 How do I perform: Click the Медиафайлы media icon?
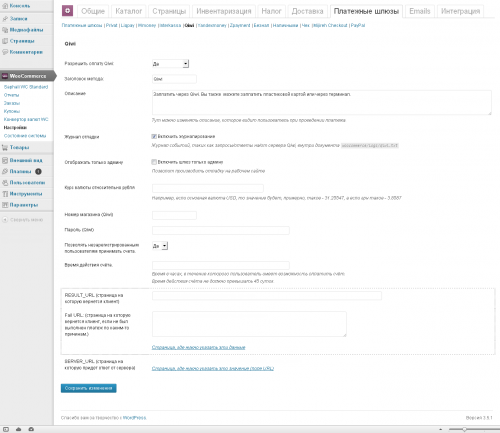pyautogui.click(x=5, y=30)
